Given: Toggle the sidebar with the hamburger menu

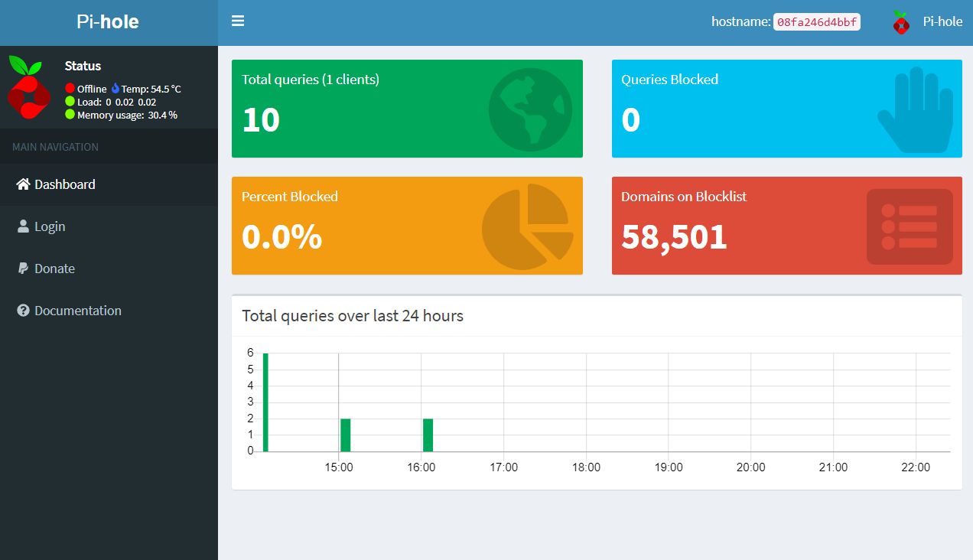Looking at the screenshot, I should 238,21.
